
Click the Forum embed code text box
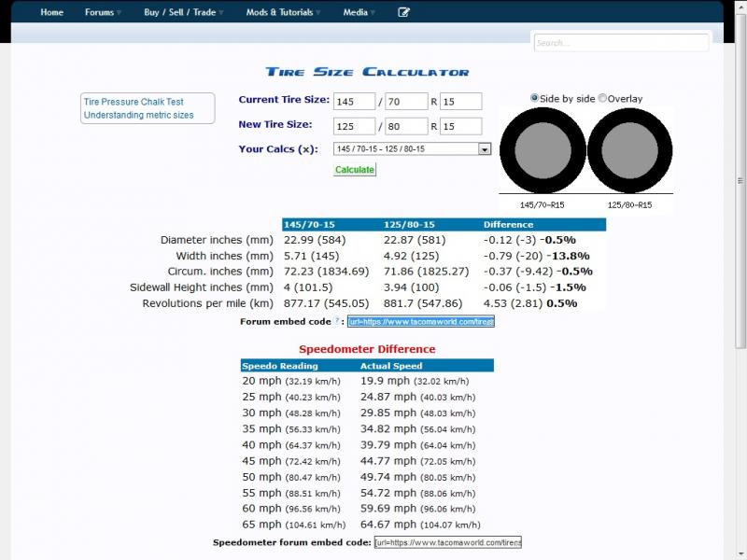click(421, 321)
